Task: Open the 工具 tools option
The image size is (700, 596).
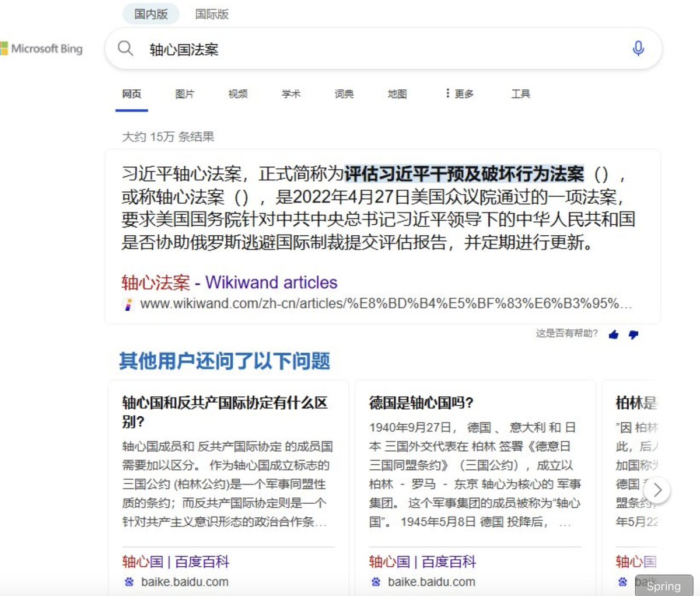Action: tap(521, 94)
